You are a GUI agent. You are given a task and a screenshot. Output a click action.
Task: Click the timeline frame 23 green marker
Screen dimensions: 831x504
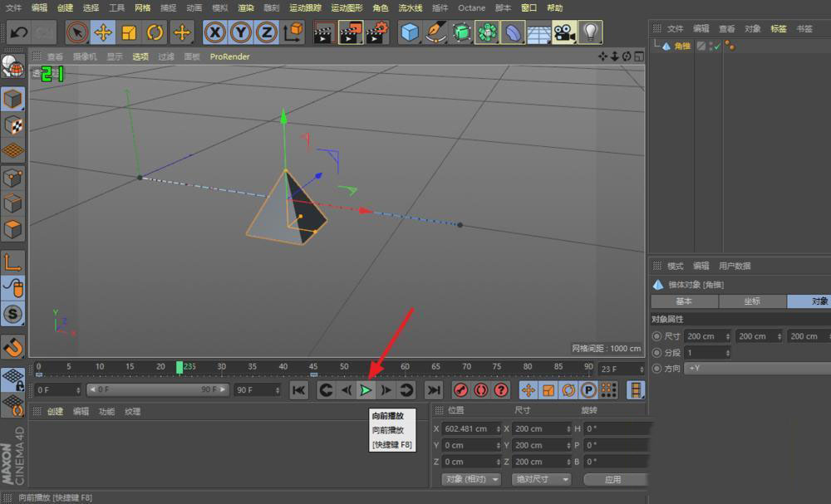179,367
